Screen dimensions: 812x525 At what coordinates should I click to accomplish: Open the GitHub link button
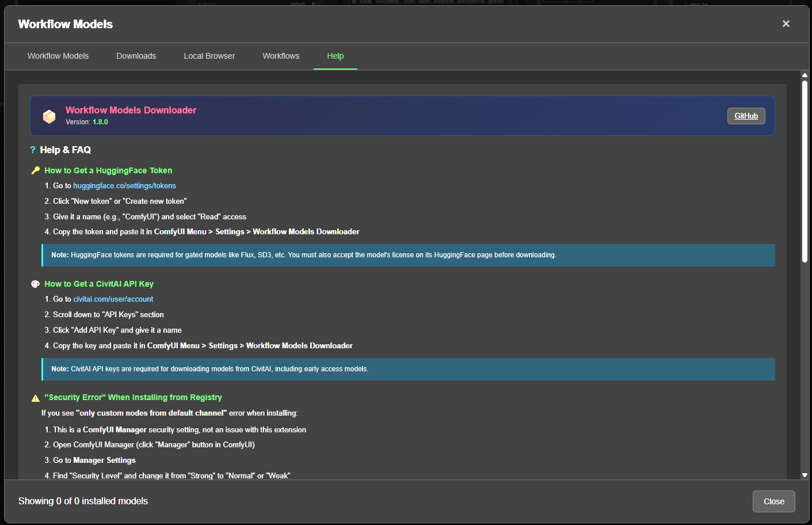(x=746, y=116)
